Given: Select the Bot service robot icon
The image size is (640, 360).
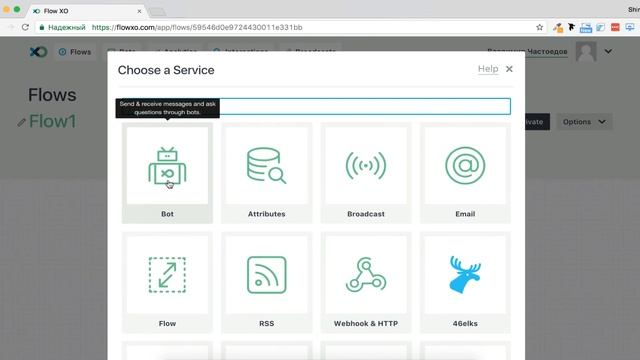Looking at the screenshot, I should [x=167, y=166].
